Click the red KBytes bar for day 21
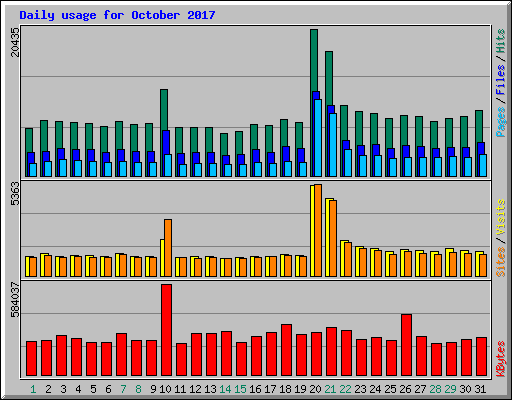Viewport: 512px width, 400px height. click(x=332, y=352)
